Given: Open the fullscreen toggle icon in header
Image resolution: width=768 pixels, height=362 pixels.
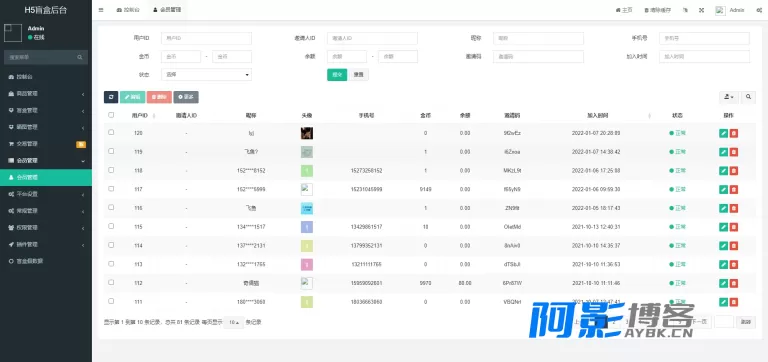Looking at the screenshot, I should [701, 10].
